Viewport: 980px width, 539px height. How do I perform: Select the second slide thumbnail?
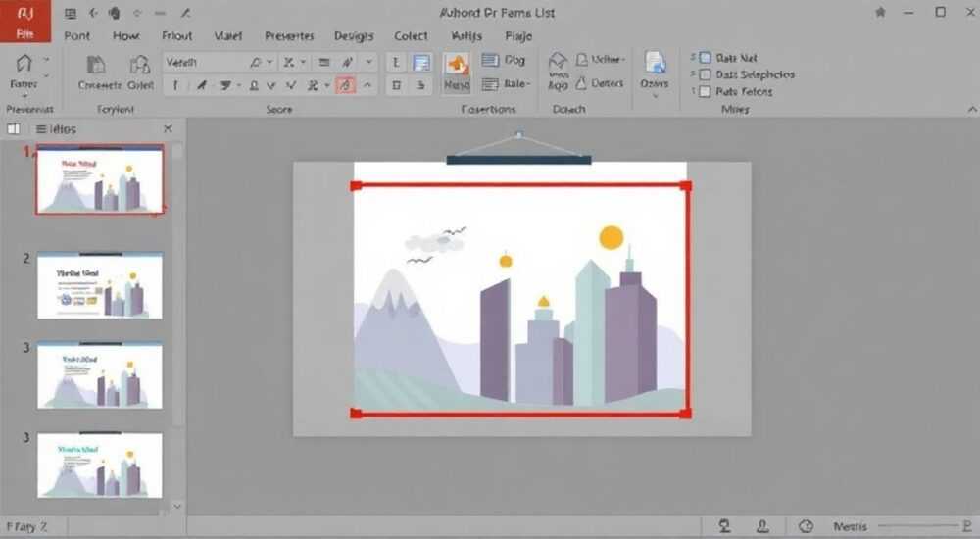pos(100,286)
